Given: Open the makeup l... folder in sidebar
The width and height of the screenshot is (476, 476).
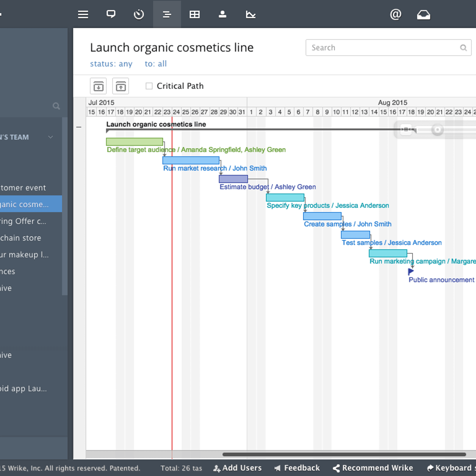Looking at the screenshot, I should (31, 254).
